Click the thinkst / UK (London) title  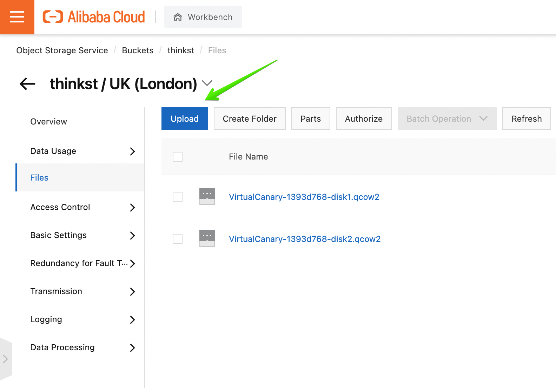pyautogui.click(x=124, y=84)
